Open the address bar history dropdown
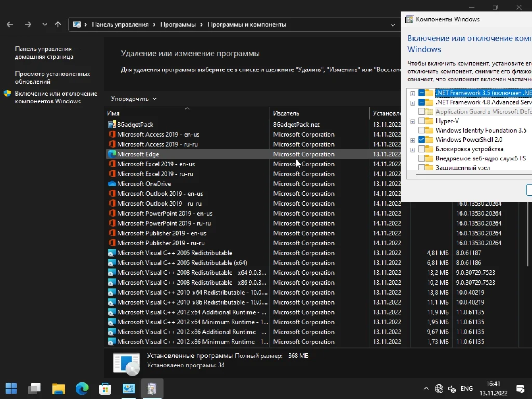 (392, 25)
